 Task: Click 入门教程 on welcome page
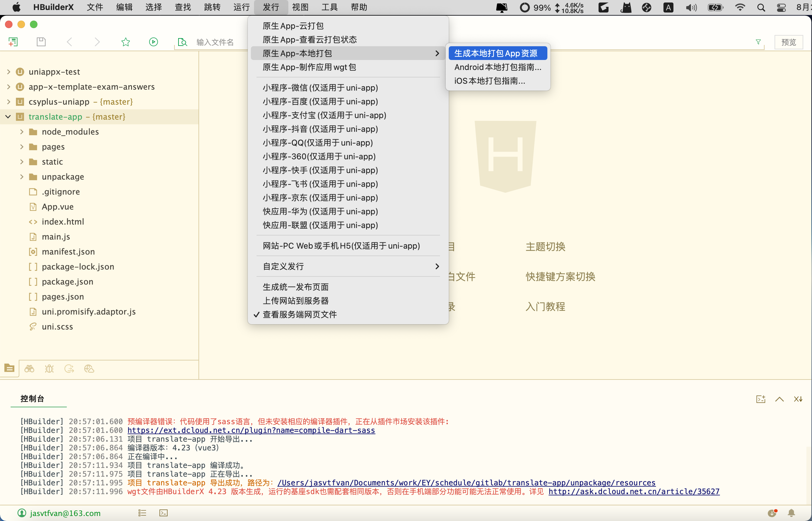click(x=545, y=306)
